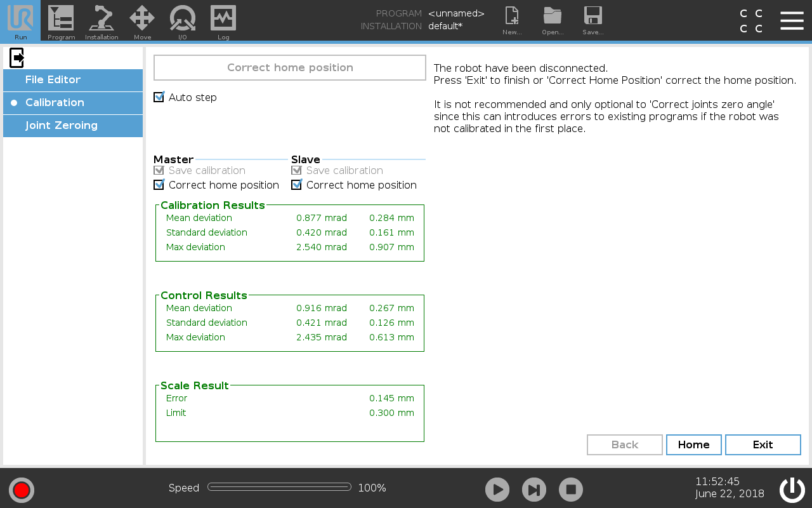
Task: Adjust the Speed slider
Action: click(x=279, y=487)
